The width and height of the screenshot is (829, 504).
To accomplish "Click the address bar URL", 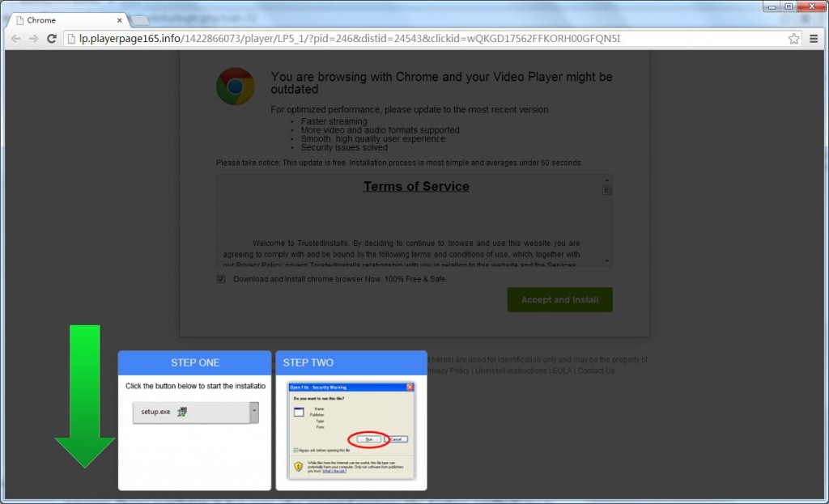I will coord(350,39).
